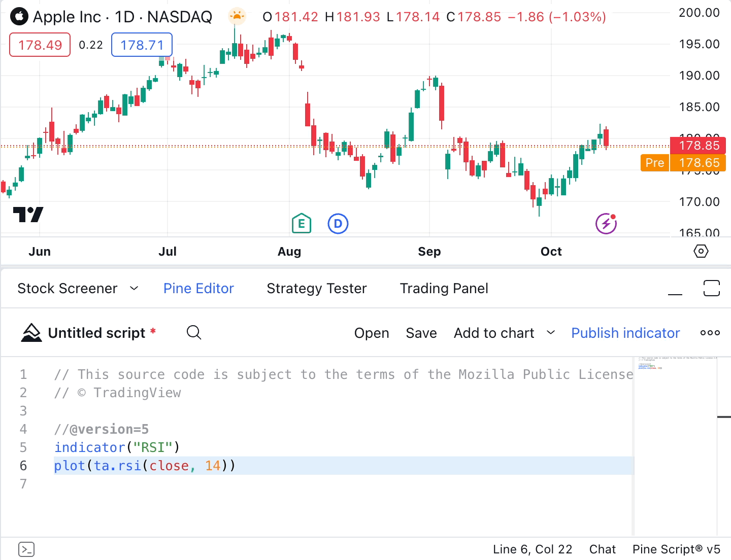Open chart settings hexagon icon
This screenshot has height=560, width=731.
701,251
